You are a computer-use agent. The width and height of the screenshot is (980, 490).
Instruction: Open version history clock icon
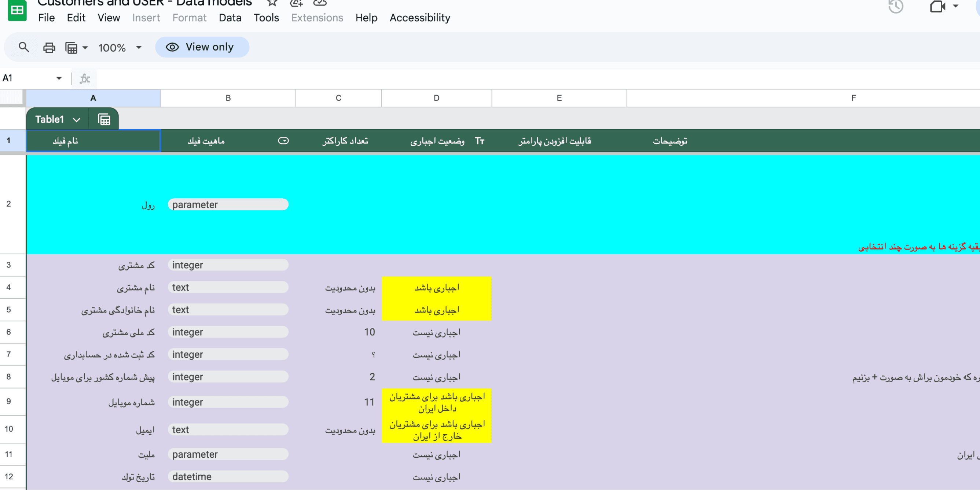(896, 7)
